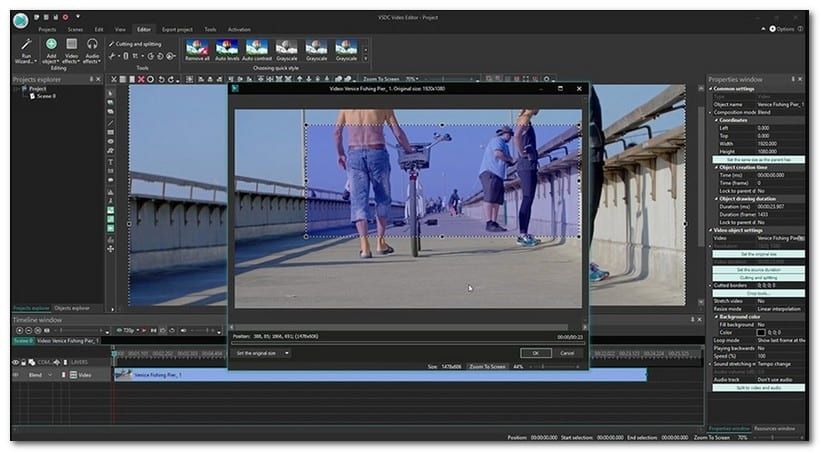The height and width of the screenshot is (452, 820).
Task: Toggle the eye visibility of Video layer
Action: tap(17, 375)
